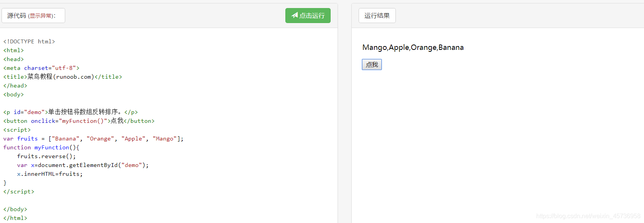
Task: Click the x.innerHTML=fruits; code line
Action: (x=49, y=174)
